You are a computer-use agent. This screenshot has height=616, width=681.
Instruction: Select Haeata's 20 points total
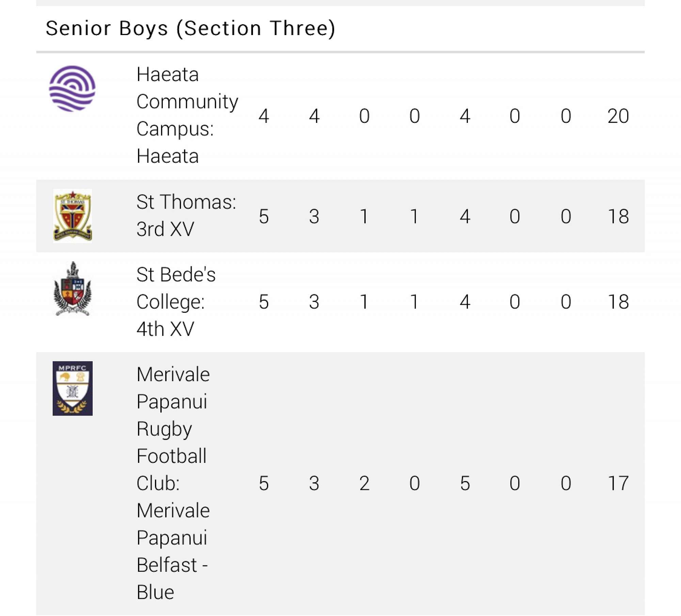click(x=618, y=116)
